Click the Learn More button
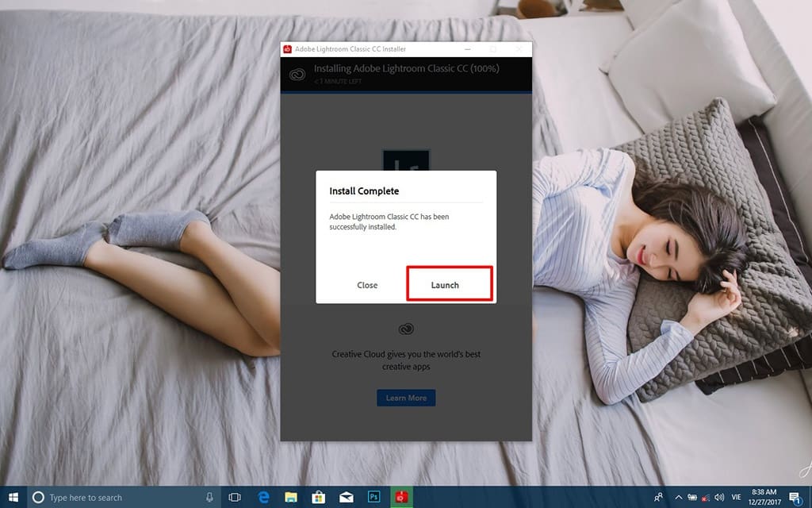812x508 pixels. 406,398
